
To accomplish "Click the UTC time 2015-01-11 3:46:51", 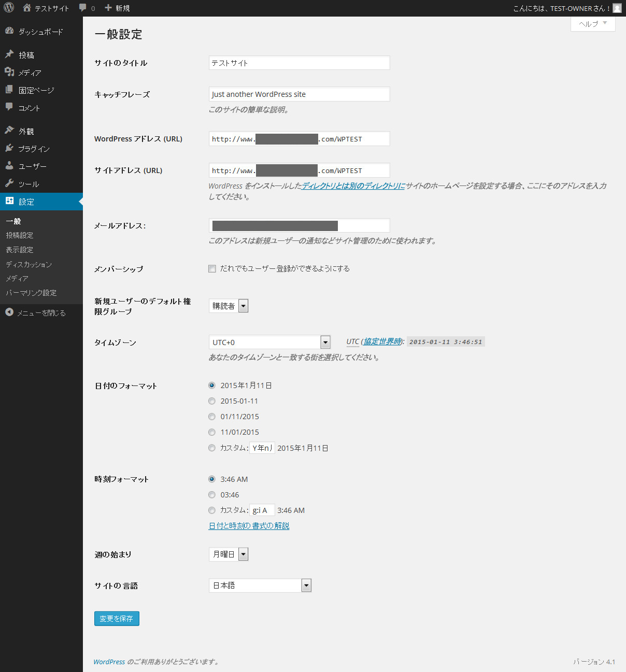I will pyautogui.click(x=446, y=342).
